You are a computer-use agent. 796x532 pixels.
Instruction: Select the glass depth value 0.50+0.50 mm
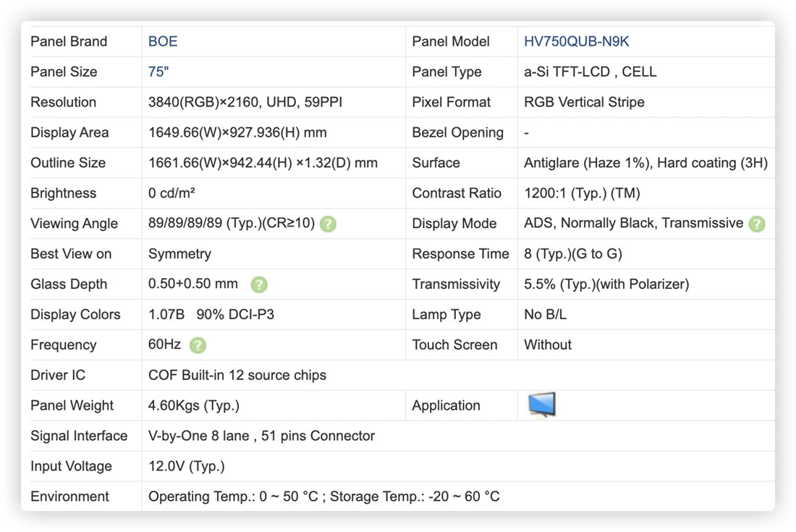[x=193, y=284]
